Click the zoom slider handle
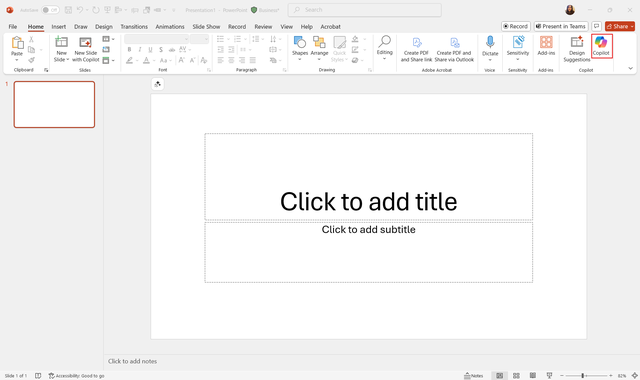This screenshot has height=380, width=640. pyautogui.click(x=582, y=376)
